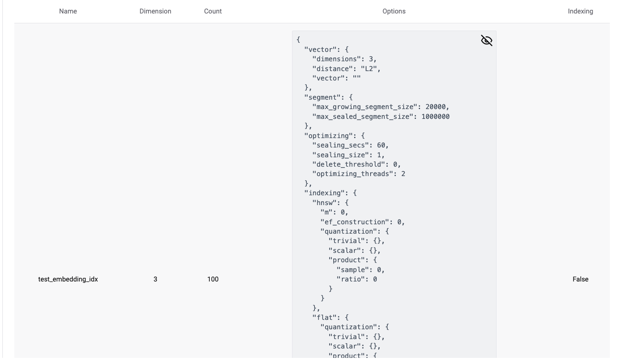The width and height of the screenshot is (618, 364).
Task: Click the count value 100
Action: tap(213, 279)
